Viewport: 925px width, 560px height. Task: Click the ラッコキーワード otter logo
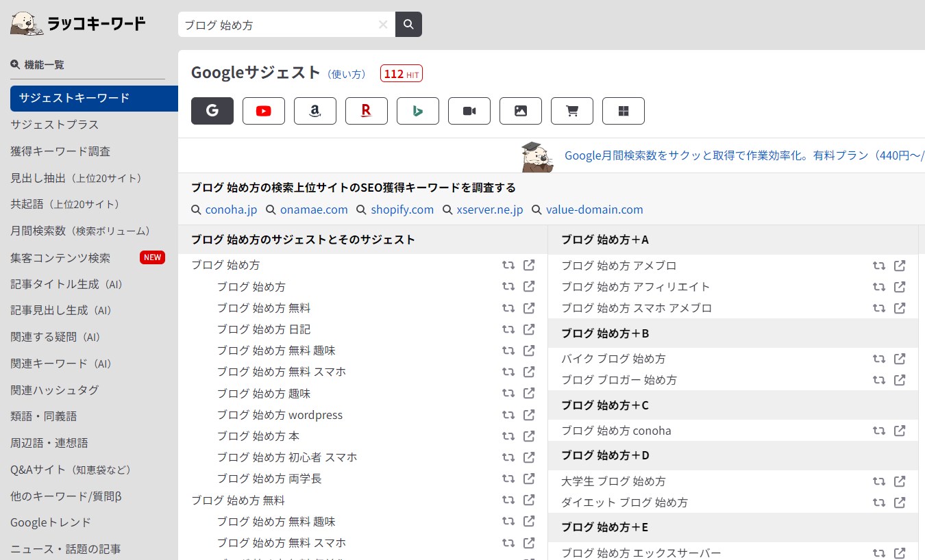pos(78,24)
